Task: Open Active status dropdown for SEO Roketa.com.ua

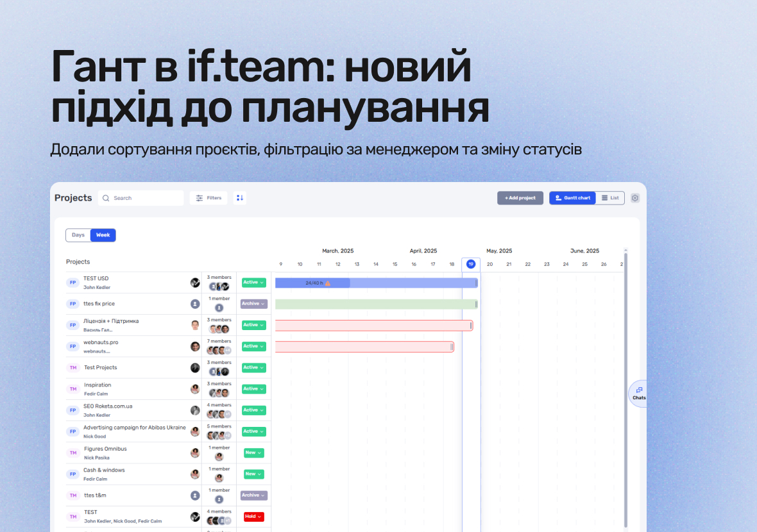Action: pyautogui.click(x=254, y=410)
